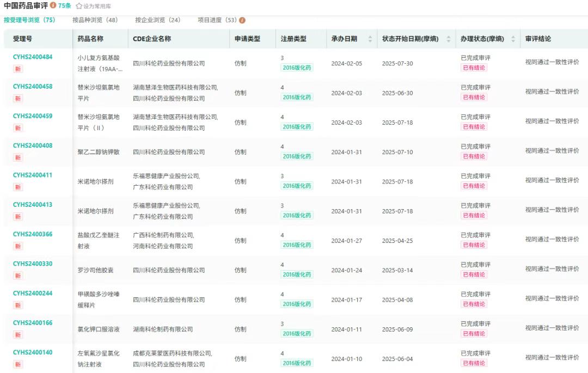Open acceptance number CYHS2400458 link
Screen dimensions: 588x373
tap(33, 87)
